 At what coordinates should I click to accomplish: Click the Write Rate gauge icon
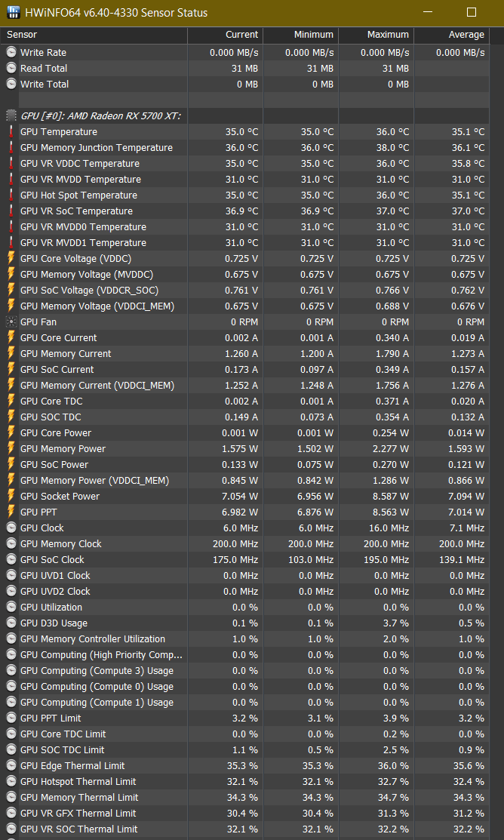[x=11, y=53]
